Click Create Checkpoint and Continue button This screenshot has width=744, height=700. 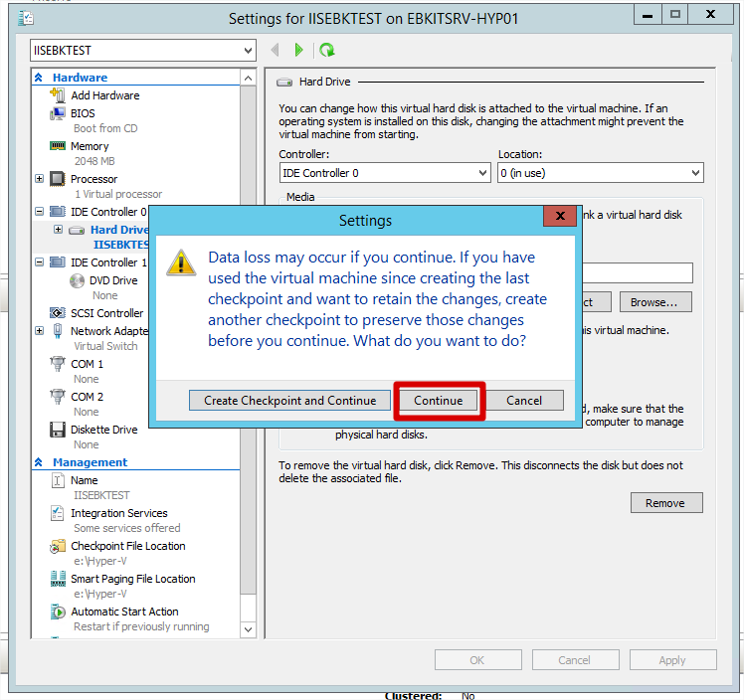click(289, 401)
